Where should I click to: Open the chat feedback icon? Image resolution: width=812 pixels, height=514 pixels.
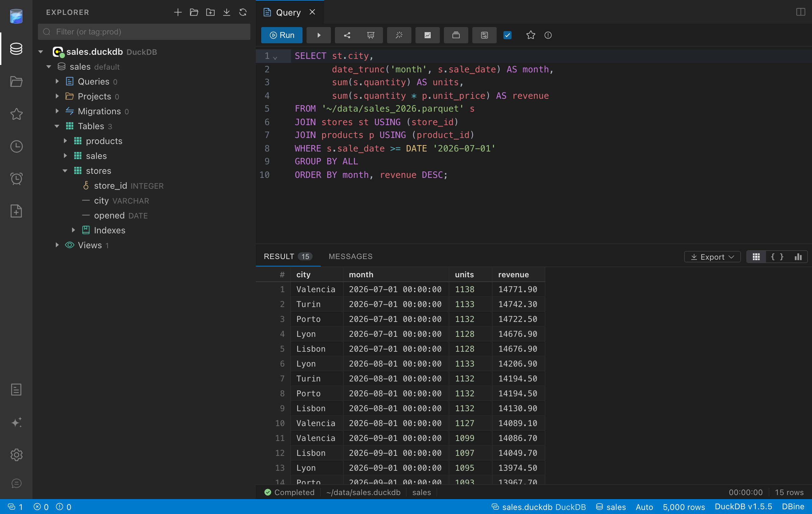point(16,483)
